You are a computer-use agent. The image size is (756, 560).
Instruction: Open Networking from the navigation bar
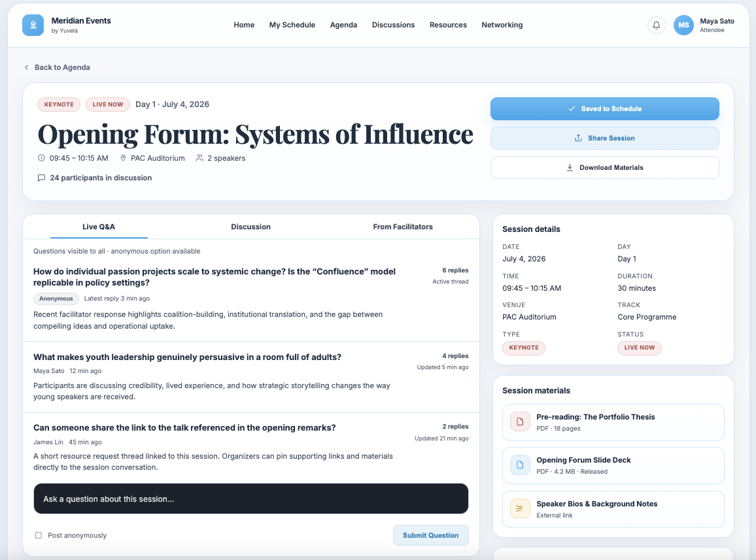pyautogui.click(x=502, y=25)
